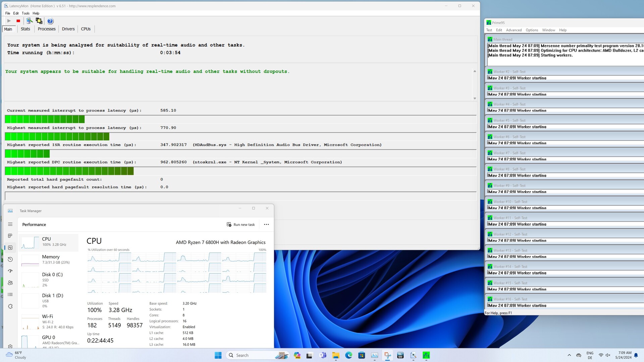Open the Tools menu in LatencyMon
The height and width of the screenshot is (362, 644).
25,13
